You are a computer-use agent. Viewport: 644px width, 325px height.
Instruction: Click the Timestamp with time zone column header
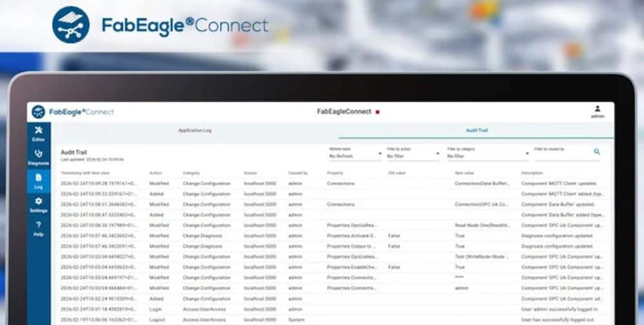click(85, 173)
